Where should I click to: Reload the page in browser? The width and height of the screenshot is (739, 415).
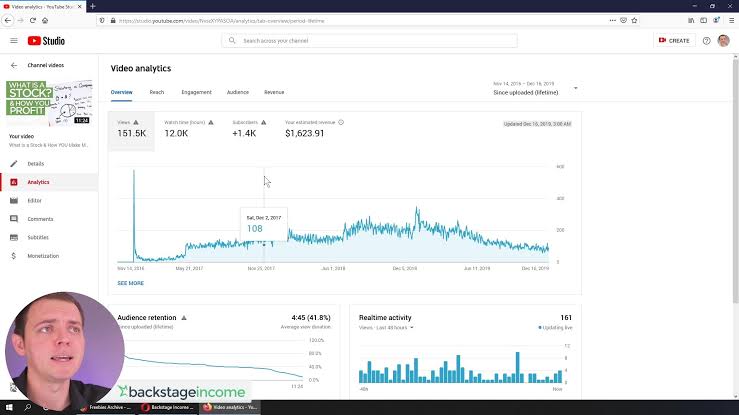[x=33, y=21]
